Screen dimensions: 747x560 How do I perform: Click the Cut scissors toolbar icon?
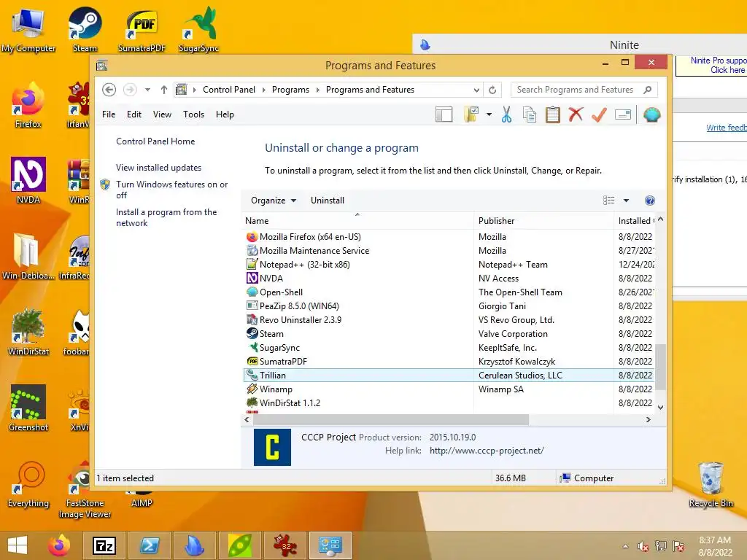pyautogui.click(x=506, y=114)
